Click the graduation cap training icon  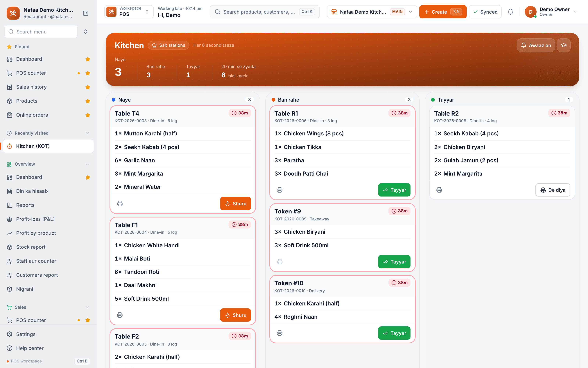tap(564, 45)
